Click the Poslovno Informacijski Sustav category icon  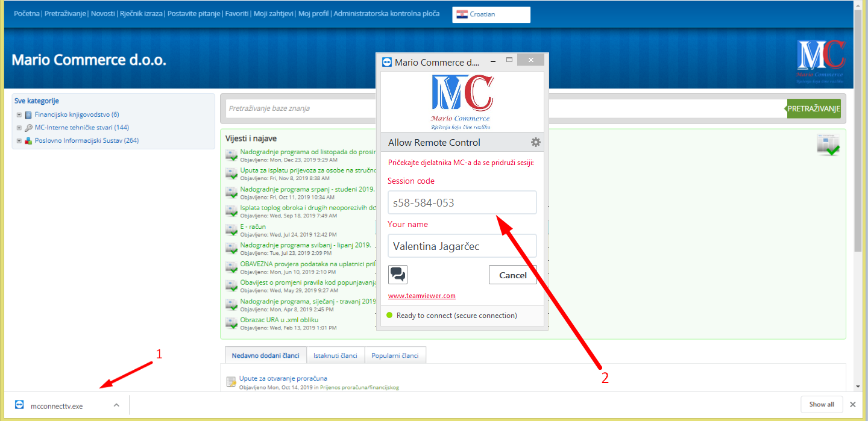[28, 141]
